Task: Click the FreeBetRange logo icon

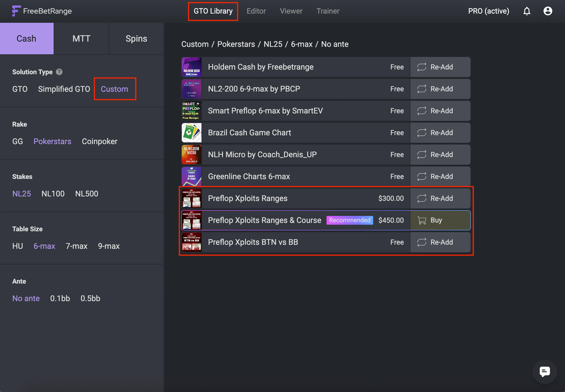Action: coord(16,11)
